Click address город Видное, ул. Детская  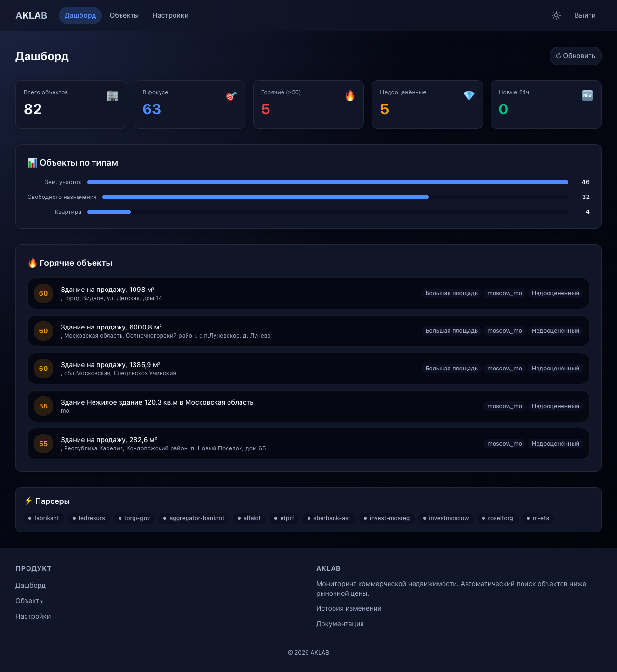(111, 298)
